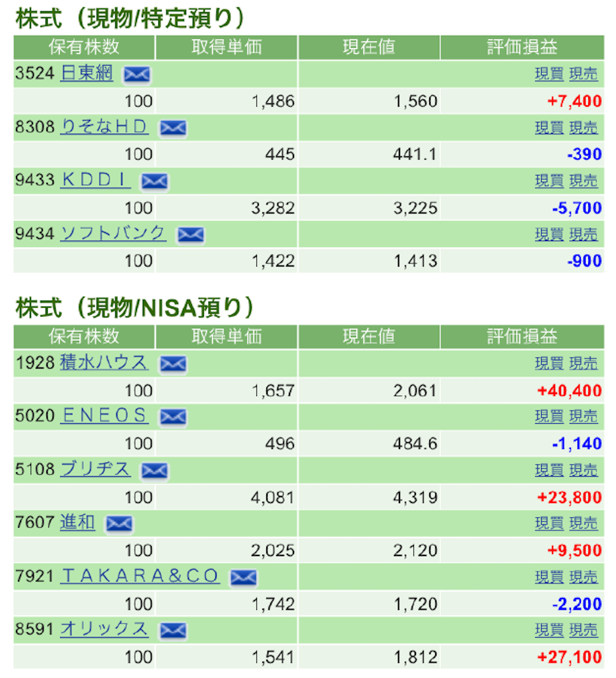Click the envelope icon beside ソフトバンク
The image size is (616, 678).
(191, 235)
